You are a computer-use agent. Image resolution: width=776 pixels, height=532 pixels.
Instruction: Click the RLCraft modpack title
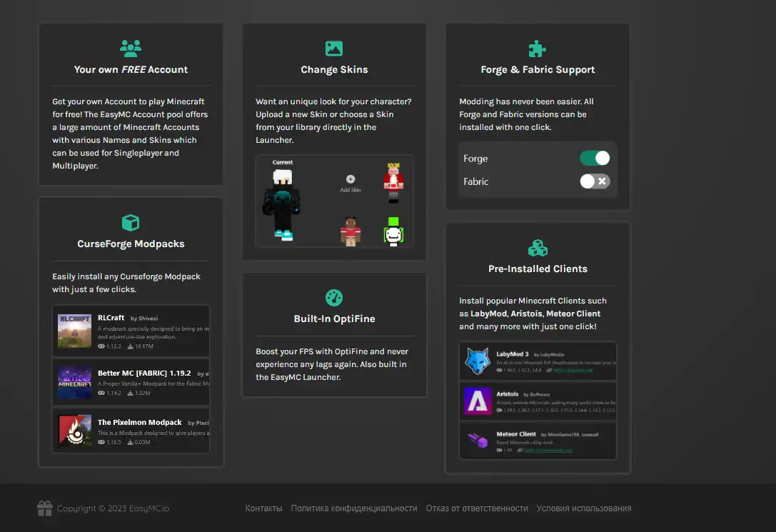(111, 318)
